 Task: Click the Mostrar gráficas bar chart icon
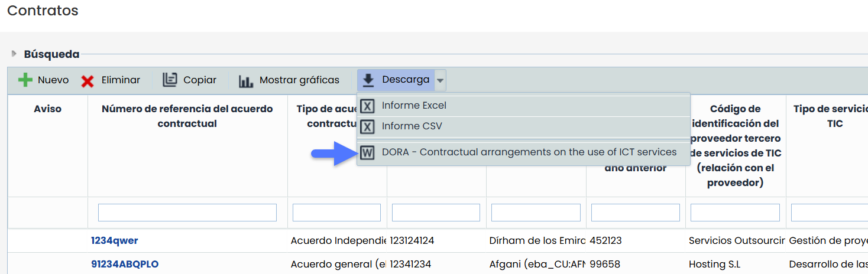click(246, 80)
